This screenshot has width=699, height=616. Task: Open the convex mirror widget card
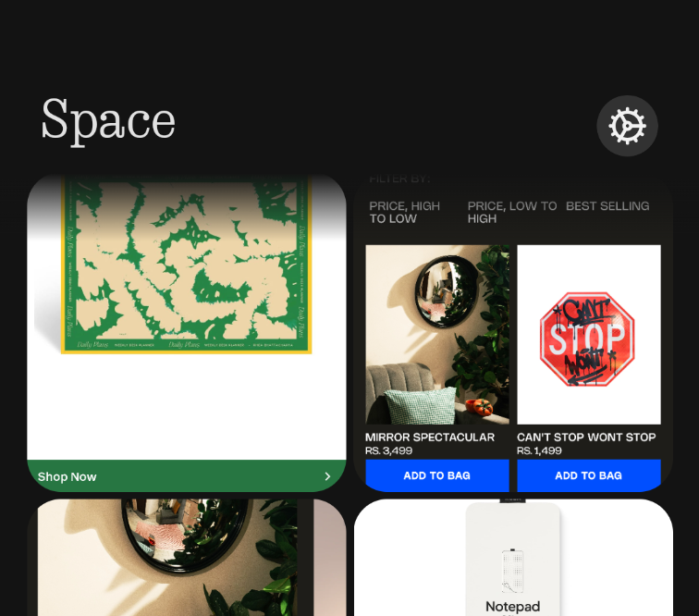point(187,558)
